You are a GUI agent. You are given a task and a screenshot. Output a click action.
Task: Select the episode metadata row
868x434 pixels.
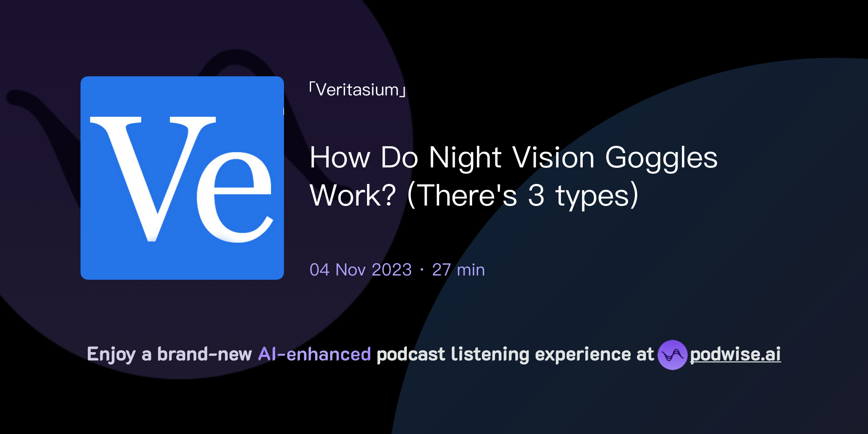click(x=397, y=270)
